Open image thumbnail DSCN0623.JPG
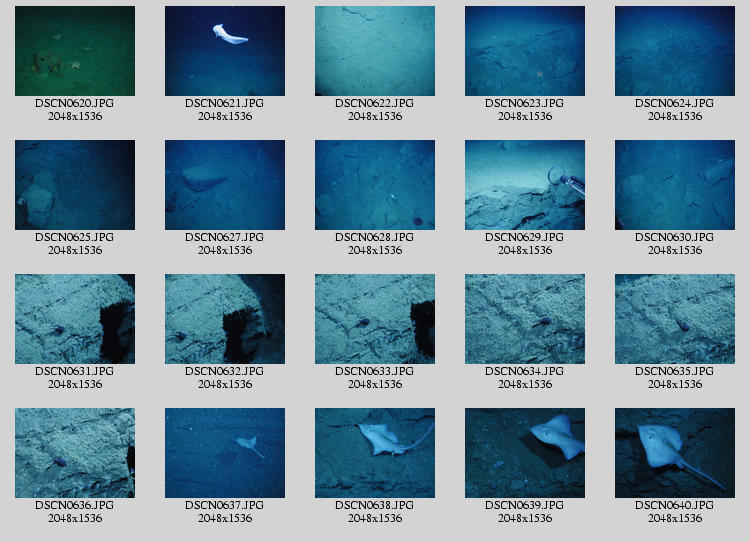Viewport: 750px width, 542px height. tap(525, 51)
